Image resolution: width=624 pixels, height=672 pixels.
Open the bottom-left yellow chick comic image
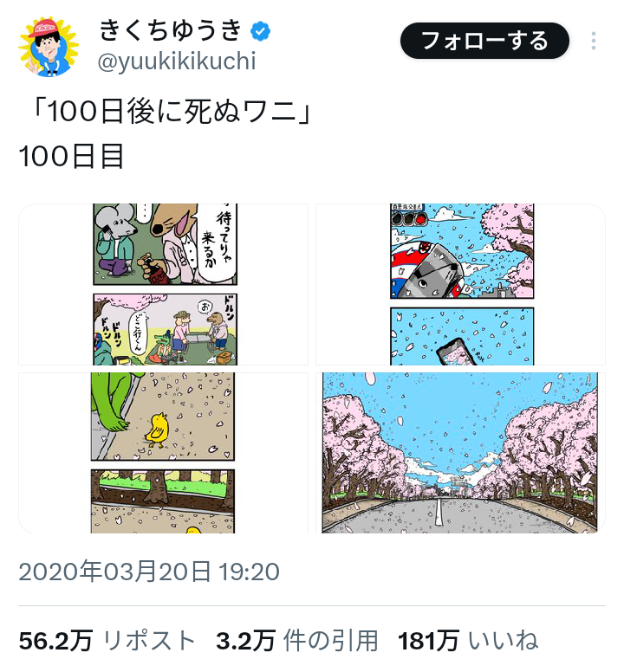164,453
